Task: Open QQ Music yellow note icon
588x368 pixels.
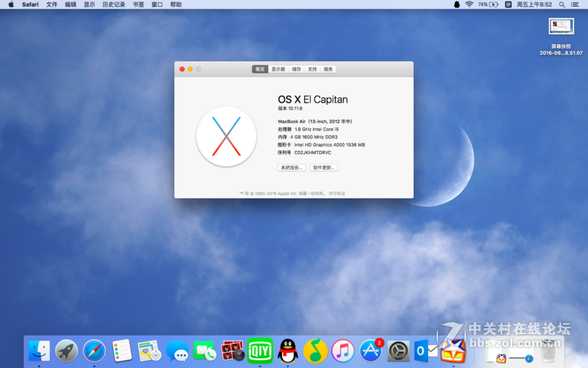Action: [x=315, y=351]
